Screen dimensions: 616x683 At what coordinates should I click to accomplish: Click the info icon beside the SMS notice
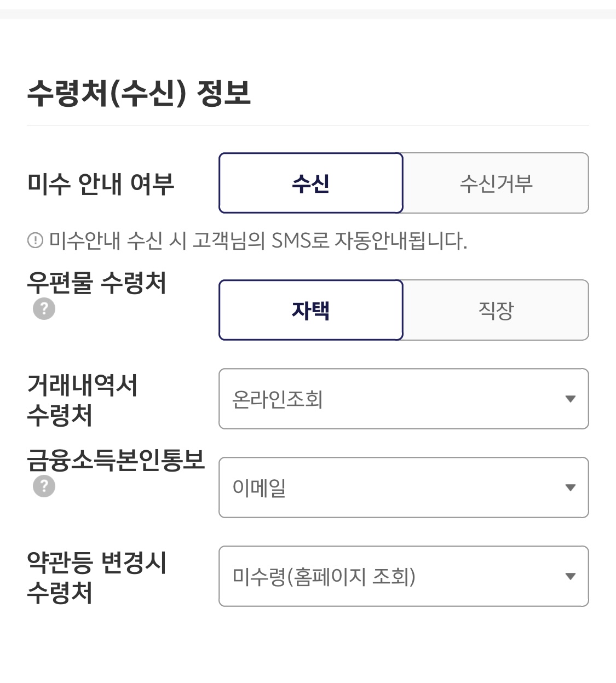tap(35, 240)
